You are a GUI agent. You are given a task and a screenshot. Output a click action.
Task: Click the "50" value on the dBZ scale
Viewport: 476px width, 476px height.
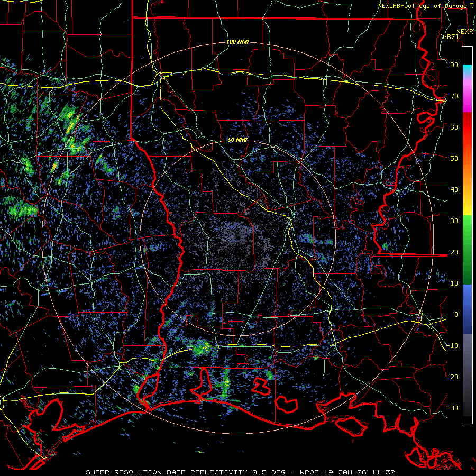pyautogui.click(x=454, y=159)
